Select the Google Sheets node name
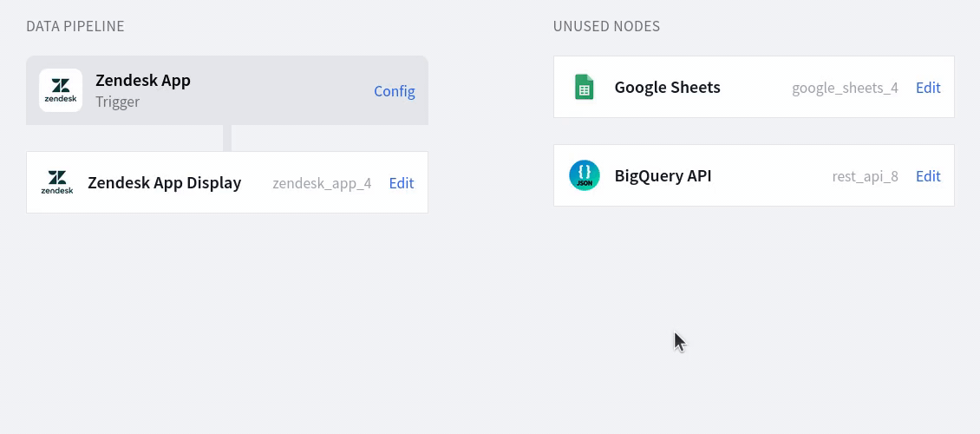 click(667, 88)
